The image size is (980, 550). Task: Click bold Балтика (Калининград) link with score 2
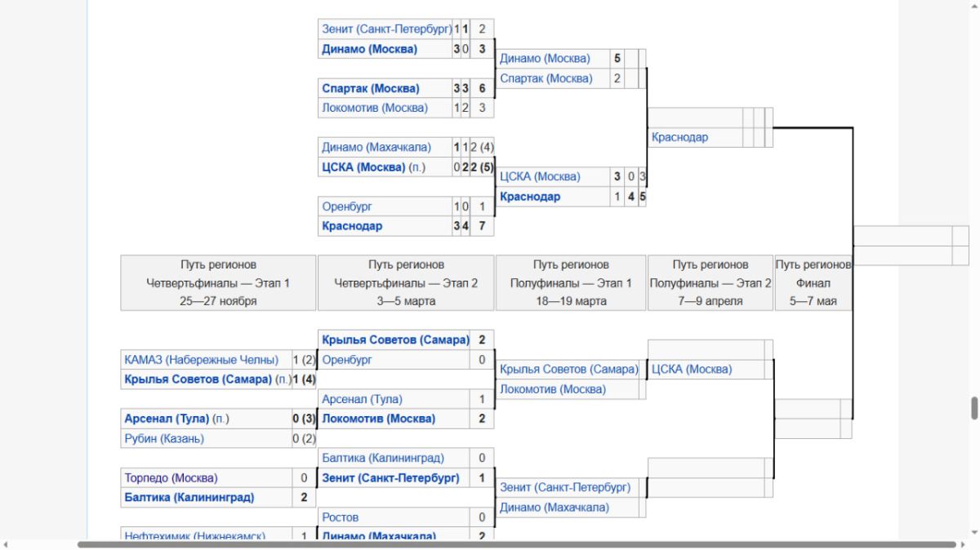click(189, 497)
